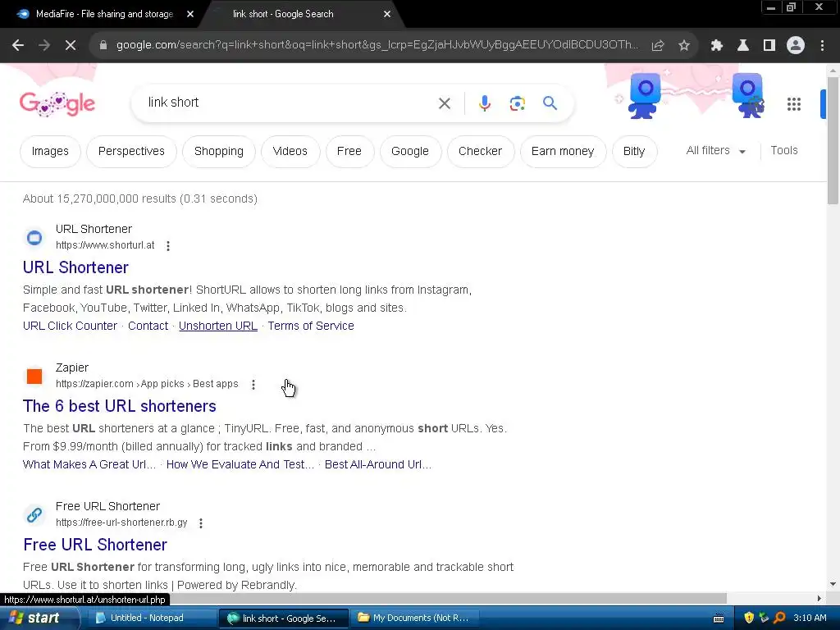The width and height of the screenshot is (840, 630).
Task: Clear the search box with the X
Action: [445, 103]
